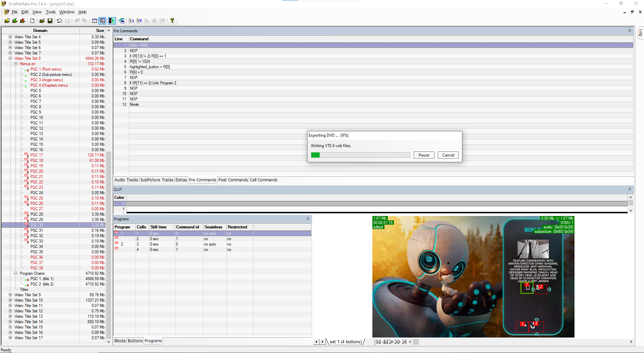644x353 pixels.
Task: Click the navigate back double-arrow icon
Action: 77,21
